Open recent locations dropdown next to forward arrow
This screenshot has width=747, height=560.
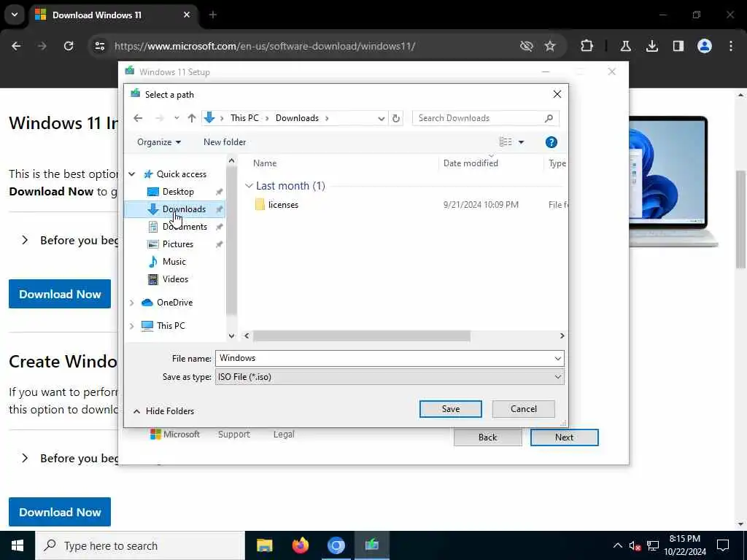[x=177, y=118]
